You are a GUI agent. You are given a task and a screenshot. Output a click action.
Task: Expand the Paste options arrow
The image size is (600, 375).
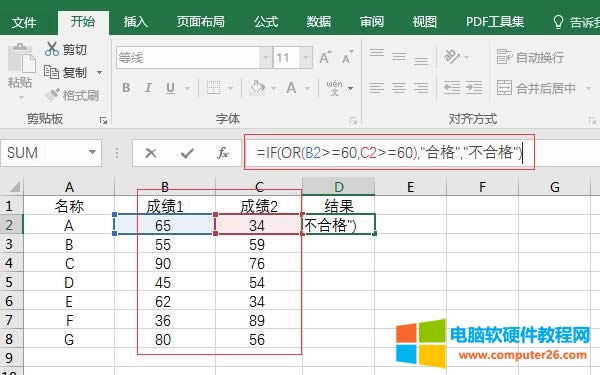tap(21, 98)
